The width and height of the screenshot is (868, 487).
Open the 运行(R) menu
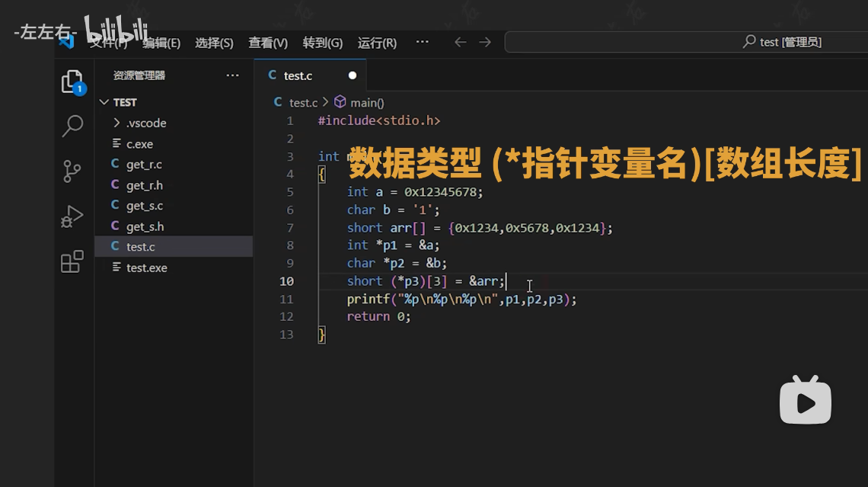coord(377,43)
